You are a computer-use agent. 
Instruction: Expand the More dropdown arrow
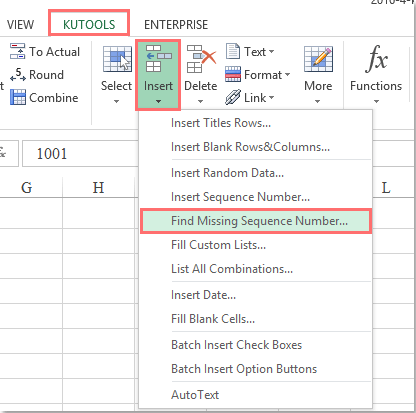coord(318,101)
